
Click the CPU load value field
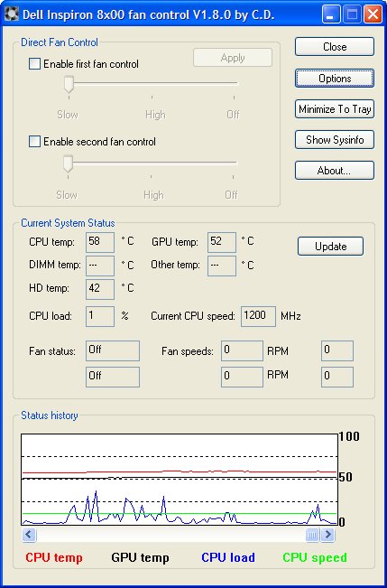(100, 316)
